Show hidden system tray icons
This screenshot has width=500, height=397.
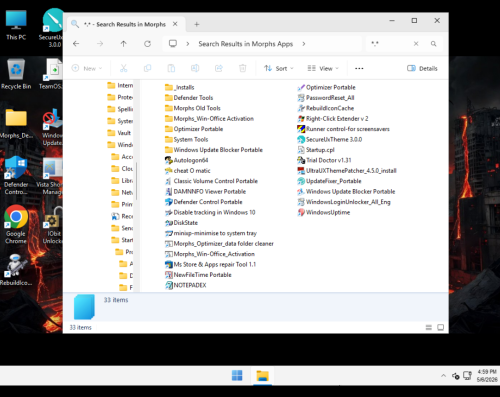point(443,376)
